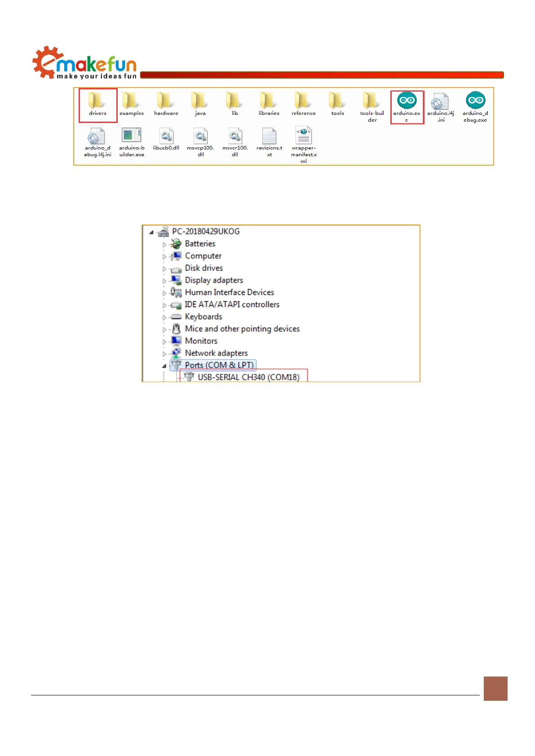Select the Network adapters tree row

pos(217,353)
